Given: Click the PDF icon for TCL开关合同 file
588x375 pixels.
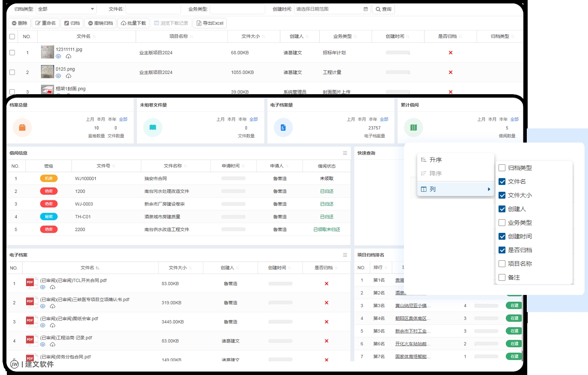Looking at the screenshot, I should (30, 283).
